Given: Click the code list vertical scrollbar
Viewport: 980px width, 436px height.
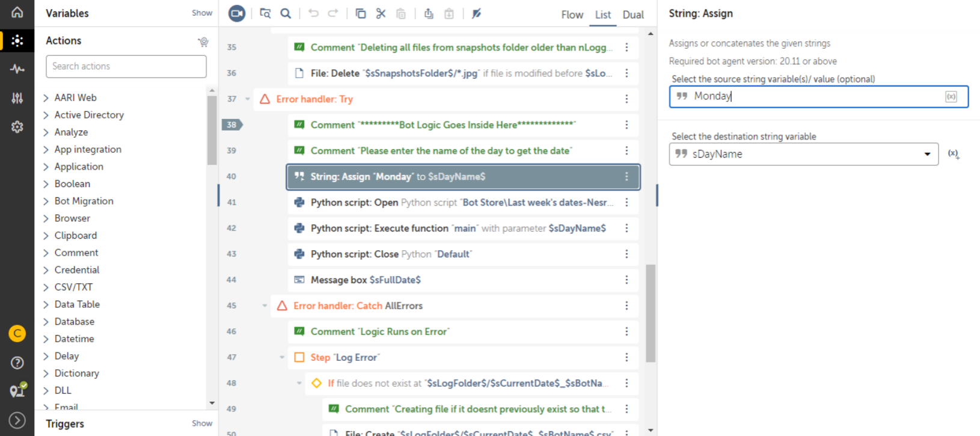Looking at the screenshot, I should [x=651, y=313].
